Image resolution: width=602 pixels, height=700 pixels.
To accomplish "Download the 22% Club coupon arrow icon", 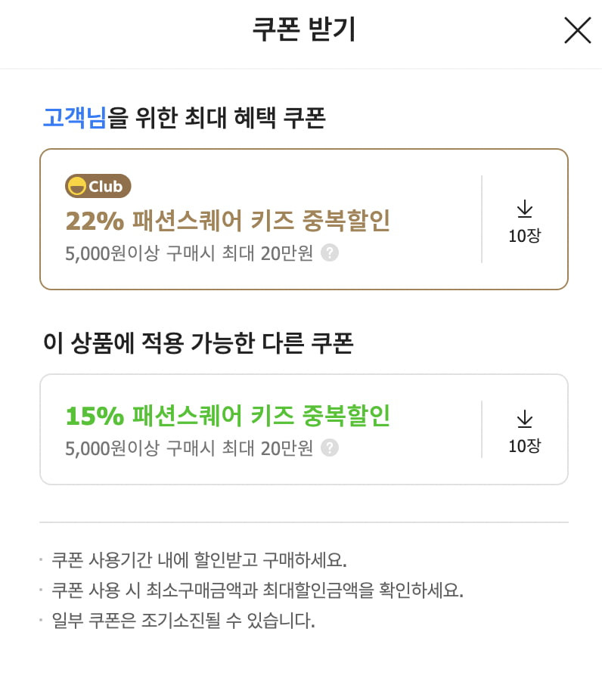I will pos(525,209).
